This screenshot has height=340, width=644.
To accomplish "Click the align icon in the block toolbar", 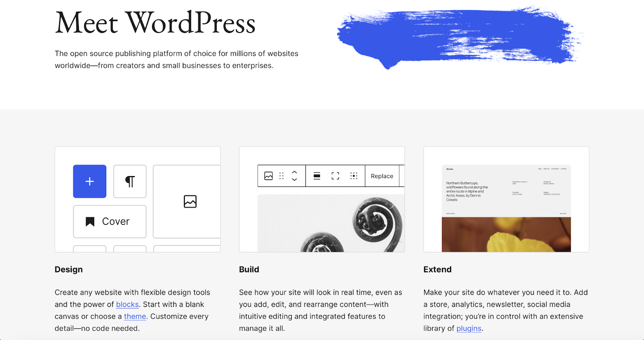I will click(x=317, y=176).
